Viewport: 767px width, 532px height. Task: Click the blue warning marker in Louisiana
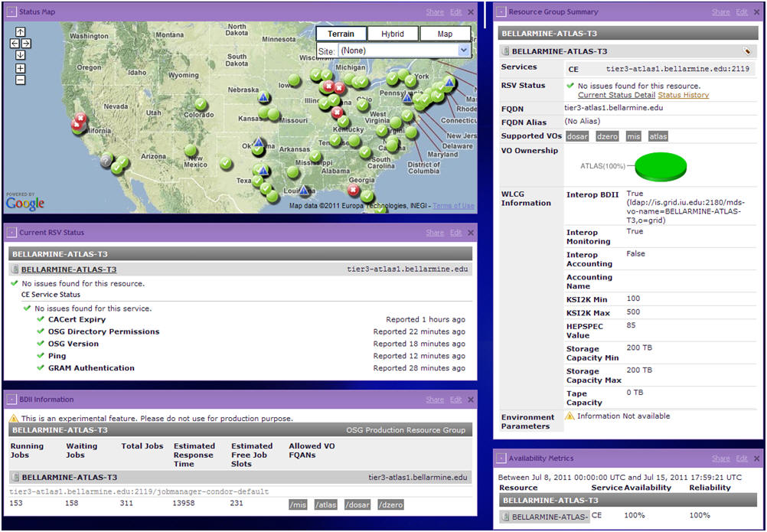click(304, 190)
